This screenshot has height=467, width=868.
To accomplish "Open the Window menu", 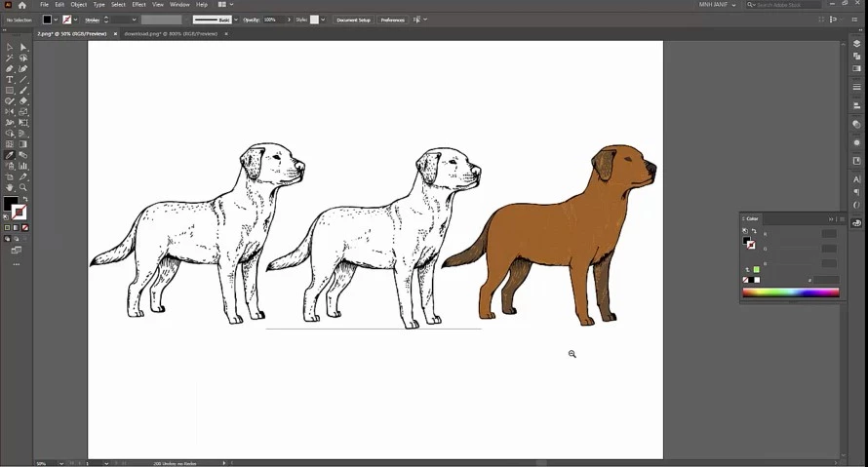I will (x=179, y=5).
